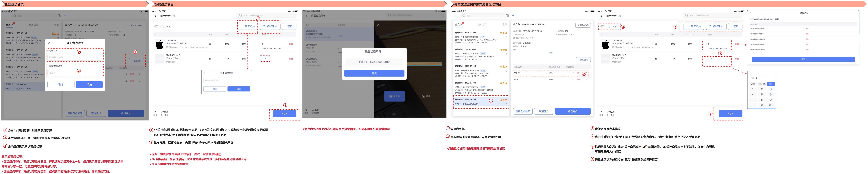Close the camera scanner overlay with X

point(378,25)
